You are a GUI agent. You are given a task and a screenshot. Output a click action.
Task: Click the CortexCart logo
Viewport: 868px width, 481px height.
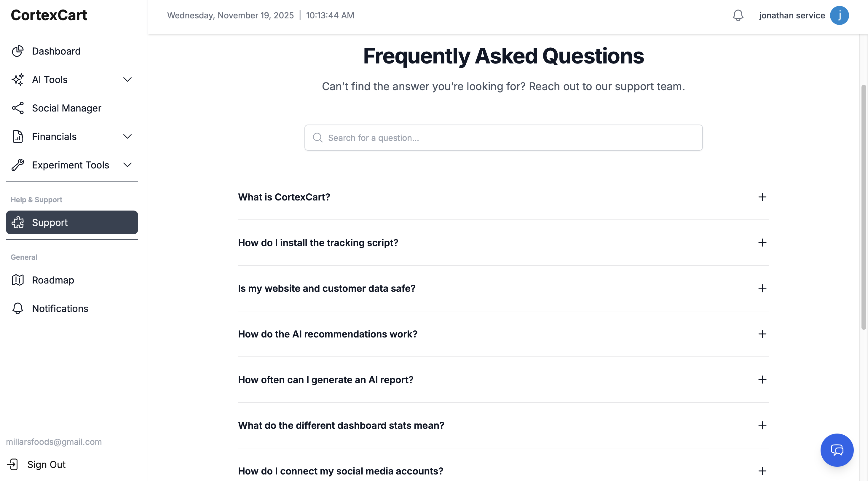tap(49, 15)
